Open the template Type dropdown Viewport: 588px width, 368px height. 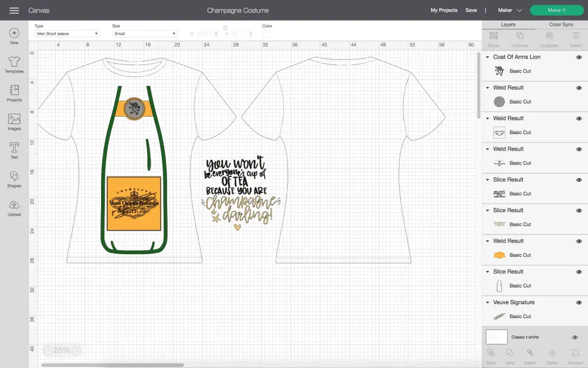67,34
